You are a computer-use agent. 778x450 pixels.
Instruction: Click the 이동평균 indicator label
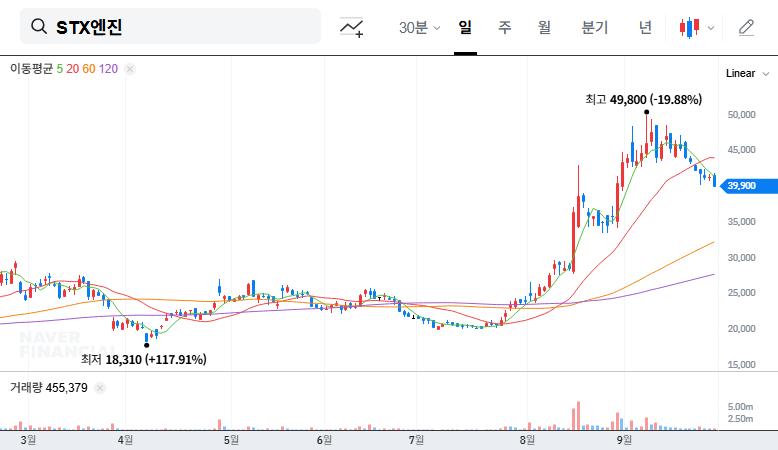31,69
